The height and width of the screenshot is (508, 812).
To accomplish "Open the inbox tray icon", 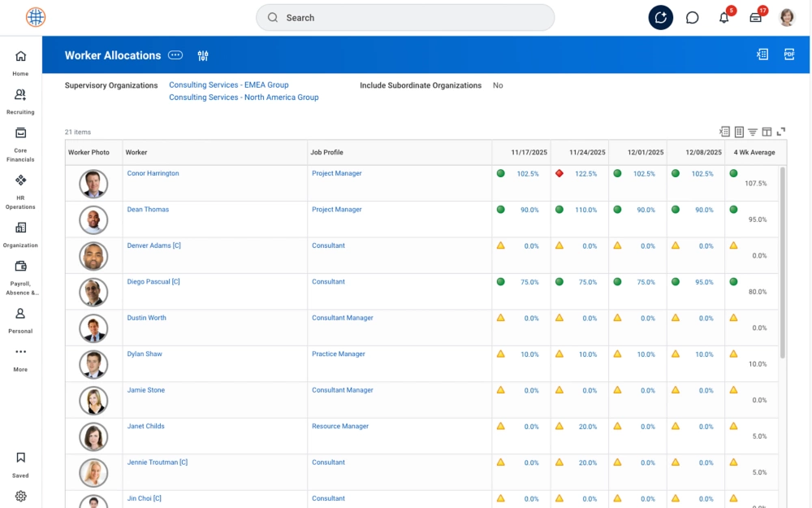I will click(756, 18).
